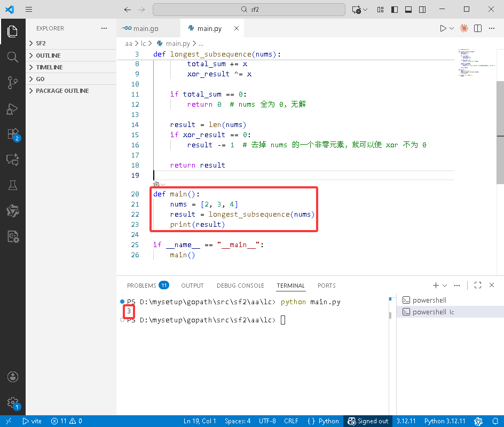Open the Search view in activity bar
Viewport: 504px width, 427px height.
coord(12,57)
